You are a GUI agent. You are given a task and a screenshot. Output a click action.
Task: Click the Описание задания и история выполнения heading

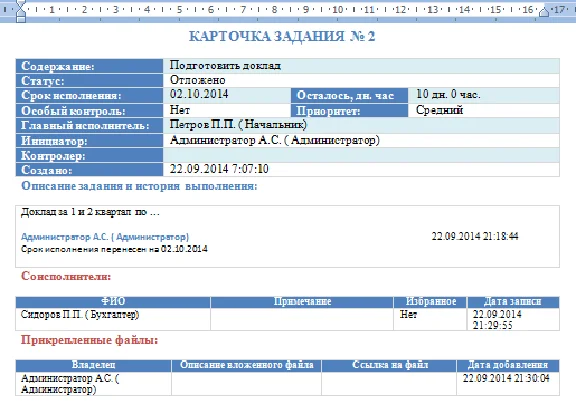pos(139,186)
